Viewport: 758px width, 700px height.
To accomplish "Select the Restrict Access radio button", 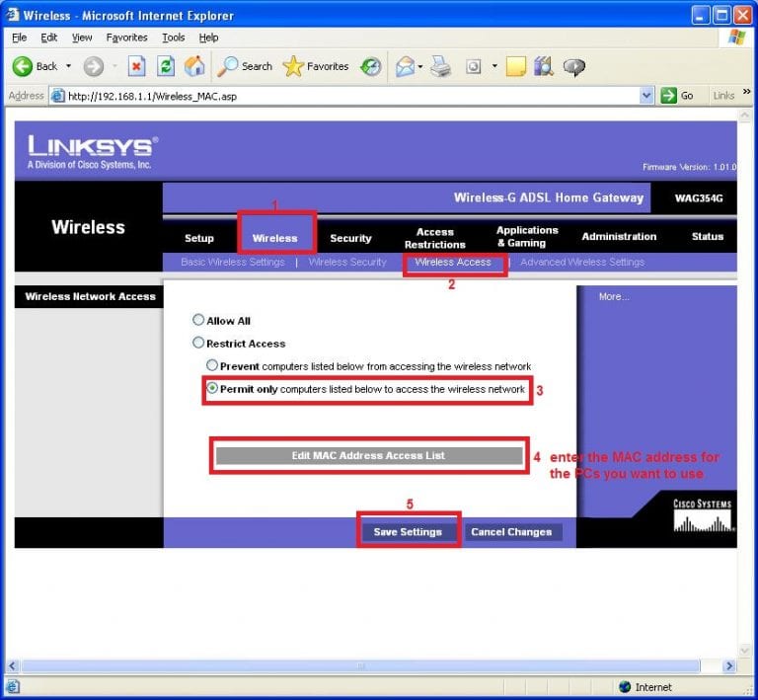I will click(x=198, y=344).
